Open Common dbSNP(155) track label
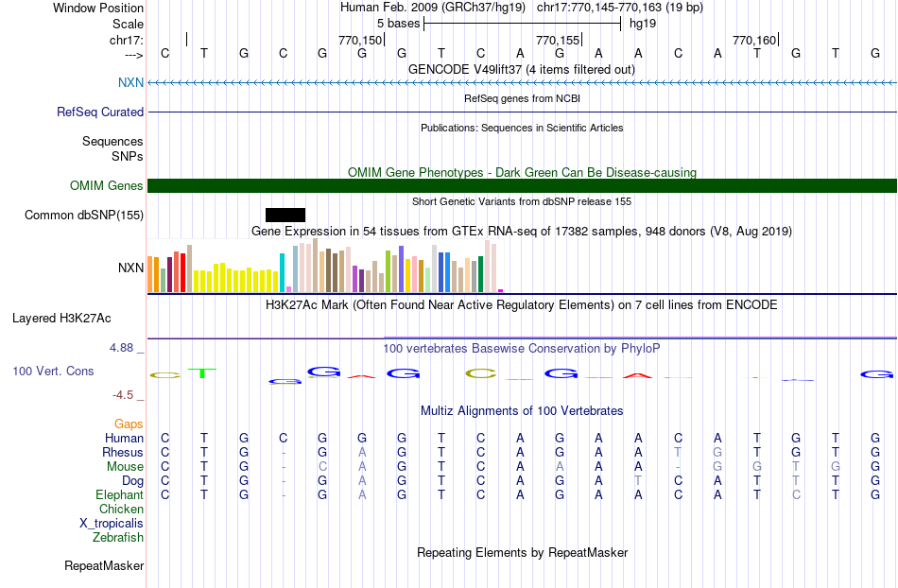This screenshot has width=898, height=588. click(83, 215)
